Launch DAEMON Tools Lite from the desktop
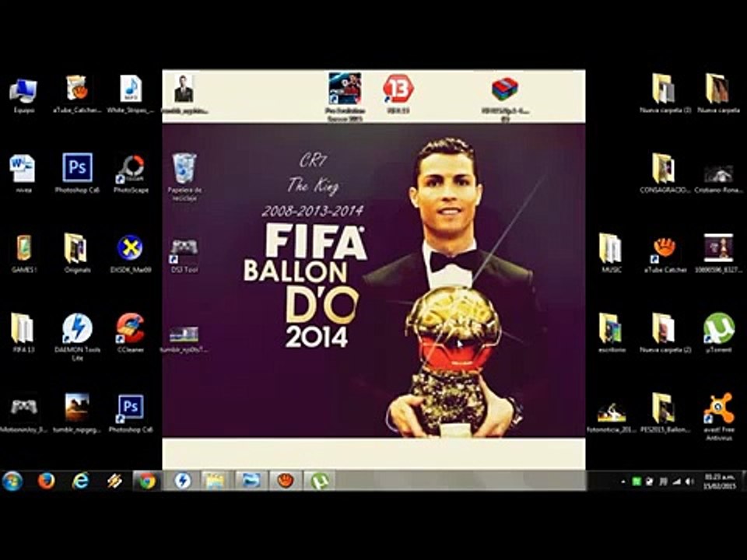 [77, 328]
